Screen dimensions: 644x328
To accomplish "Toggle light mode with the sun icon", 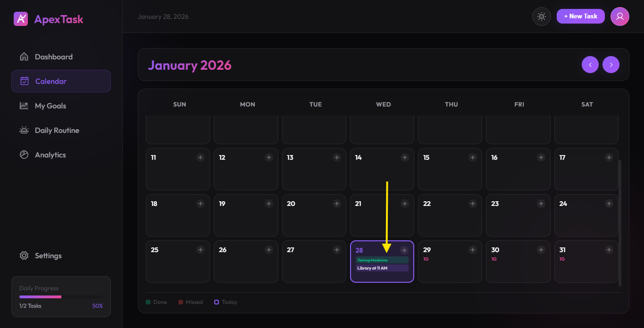I will tap(541, 16).
